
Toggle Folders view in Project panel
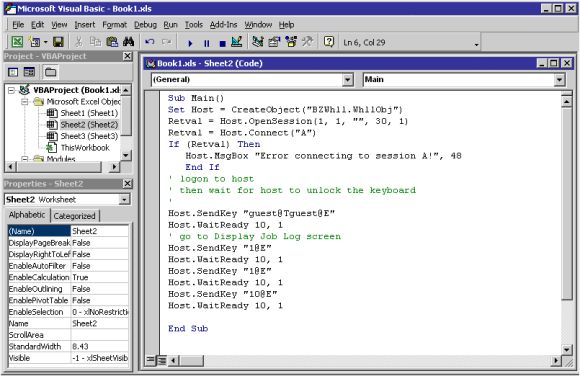point(50,72)
